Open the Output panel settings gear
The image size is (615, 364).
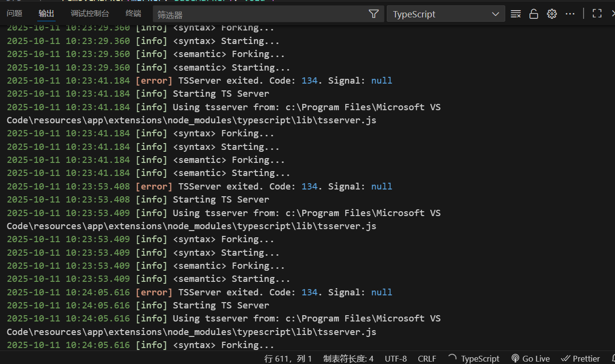552,14
